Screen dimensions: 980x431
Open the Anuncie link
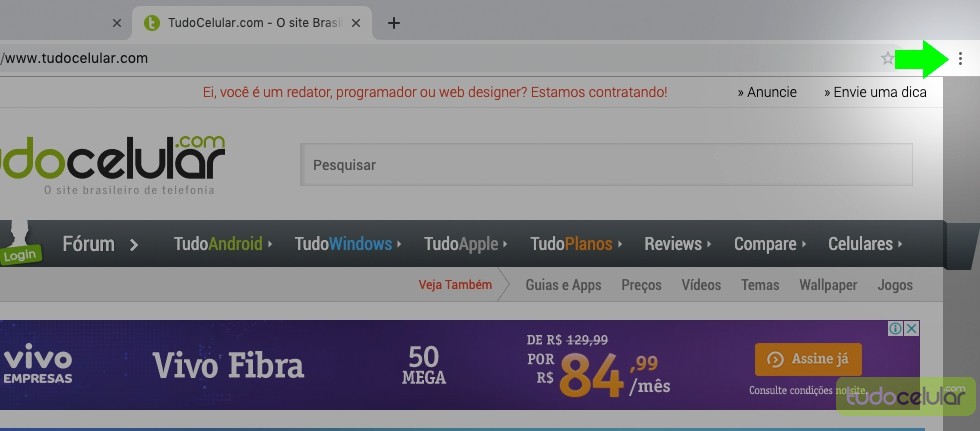(x=767, y=92)
